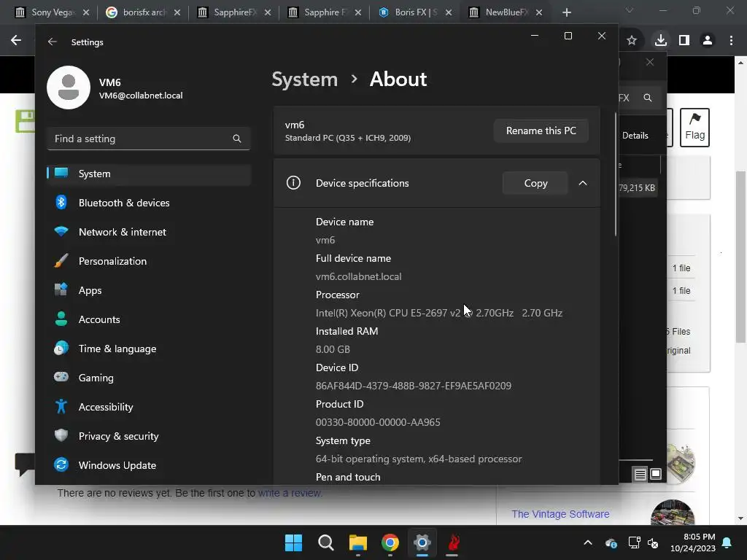Click the search magnifier in Find a setting
The width and height of the screenshot is (747, 560).
[237, 139]
